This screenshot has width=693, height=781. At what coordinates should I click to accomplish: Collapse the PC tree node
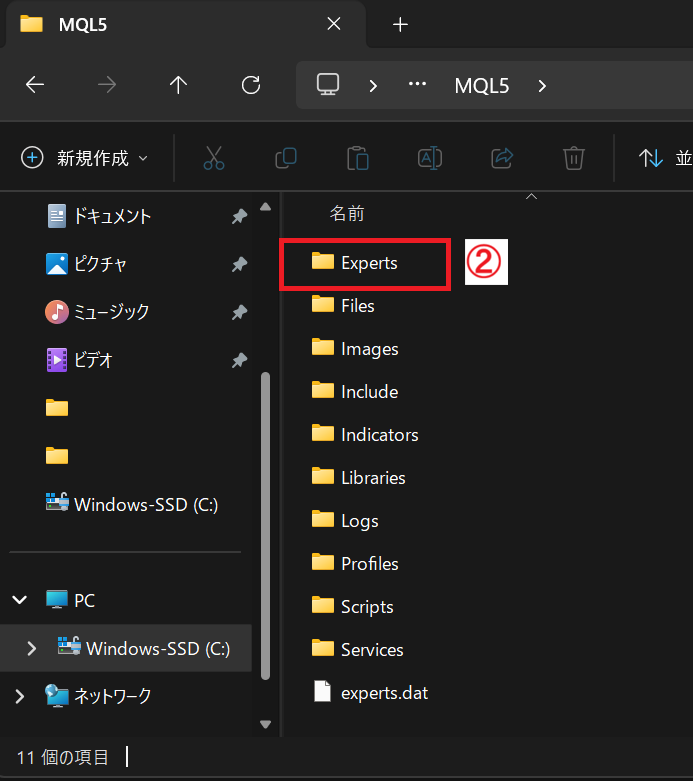pyautogui.click(x=19, y=600)
